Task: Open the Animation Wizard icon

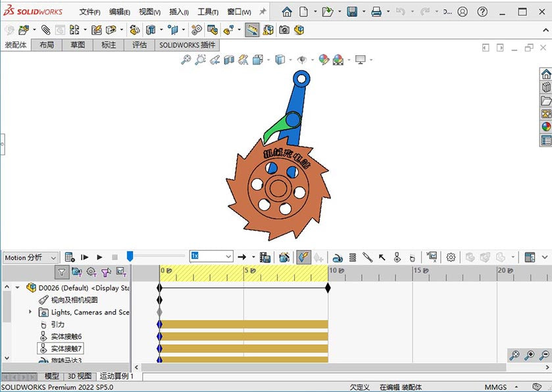Action: 284,257
